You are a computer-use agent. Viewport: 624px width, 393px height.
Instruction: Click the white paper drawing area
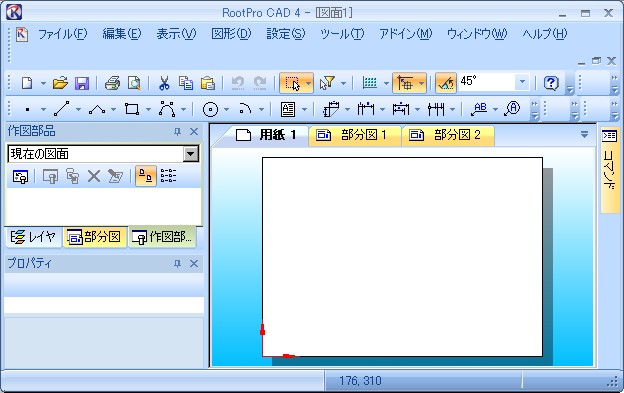click(402, 257)
